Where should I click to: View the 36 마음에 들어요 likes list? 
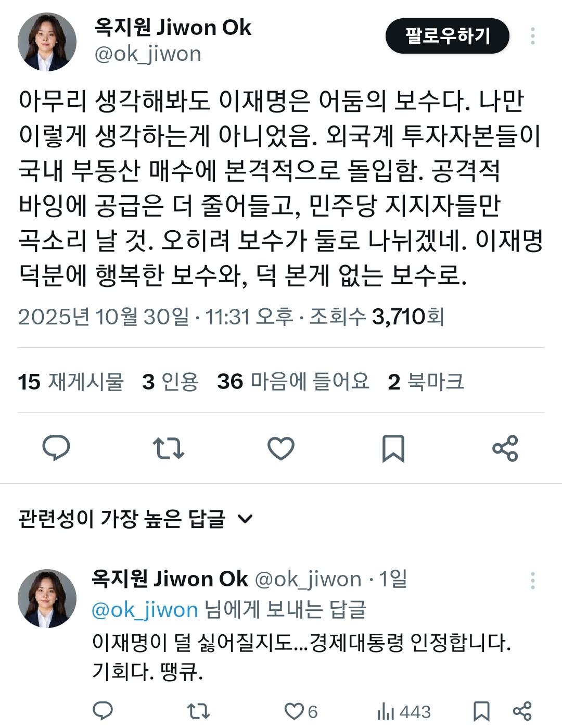tap(293, 382)
